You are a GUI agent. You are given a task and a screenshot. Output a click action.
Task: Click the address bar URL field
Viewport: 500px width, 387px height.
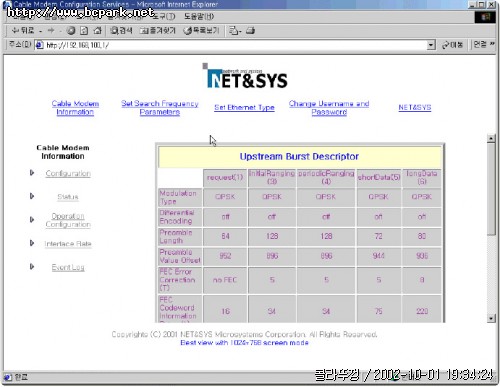[235, 45]
